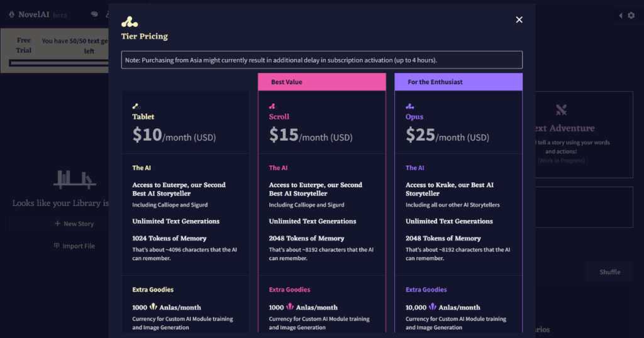Click the Anlas icon in the Scroll tier
The image size is (644, 338).
click(290, 307)
